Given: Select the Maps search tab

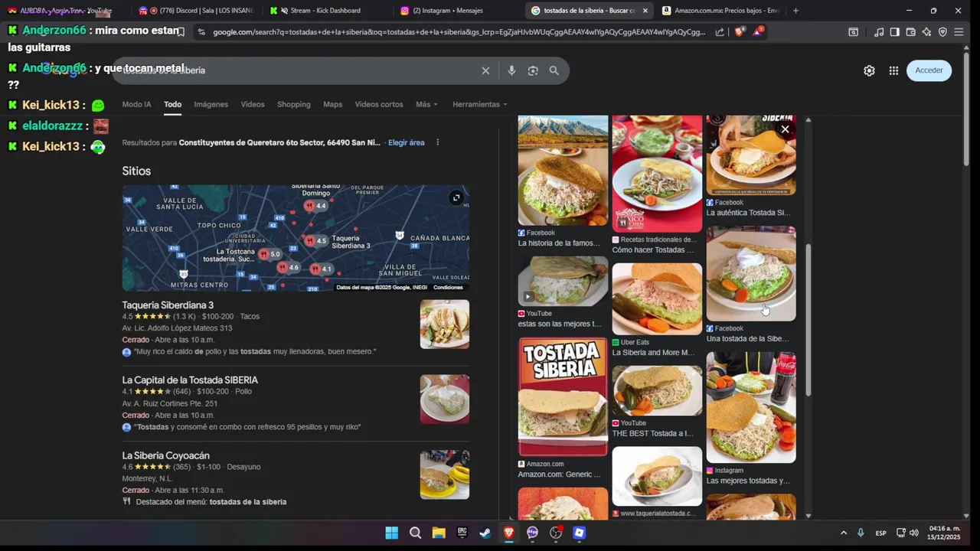Looking at the screenshot, I should tap(332, 104).
